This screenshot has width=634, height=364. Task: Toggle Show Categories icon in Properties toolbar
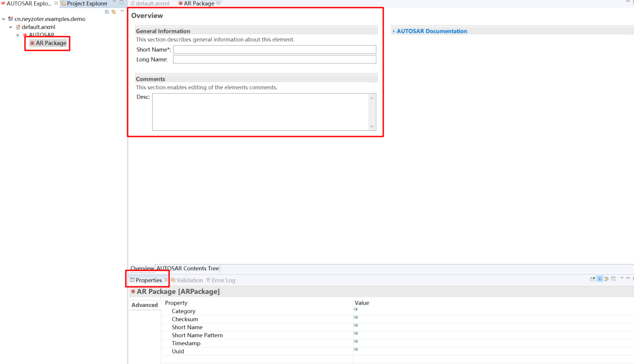(600, 279)
